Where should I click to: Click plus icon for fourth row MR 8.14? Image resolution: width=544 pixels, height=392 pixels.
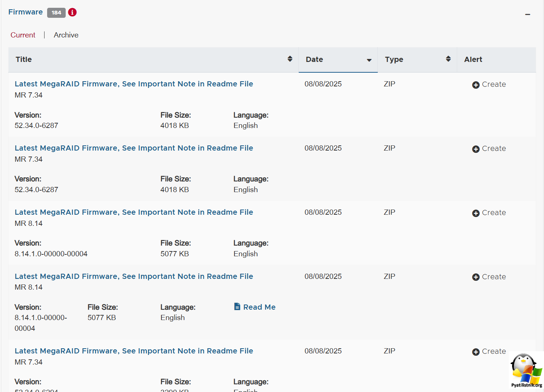click(x=476, y=277)
